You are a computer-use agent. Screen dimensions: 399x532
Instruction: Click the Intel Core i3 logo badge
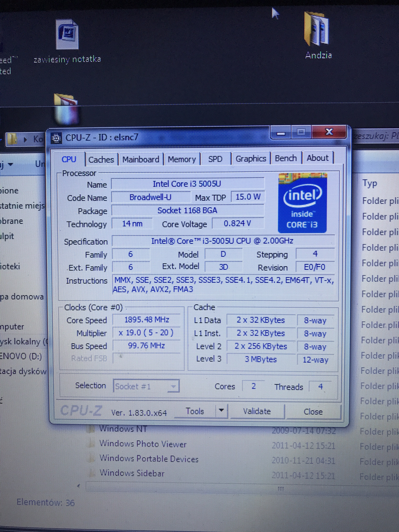[303, 203]
